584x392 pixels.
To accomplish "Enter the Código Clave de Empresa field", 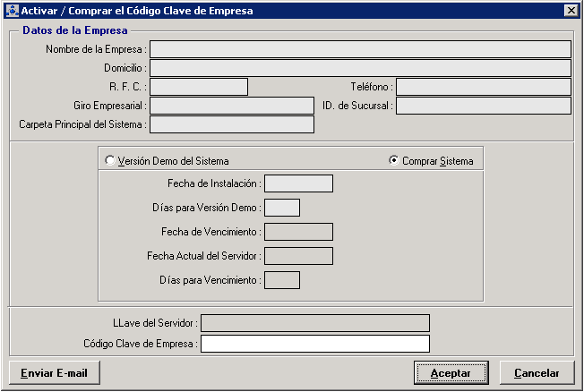I will click(314, 344).
